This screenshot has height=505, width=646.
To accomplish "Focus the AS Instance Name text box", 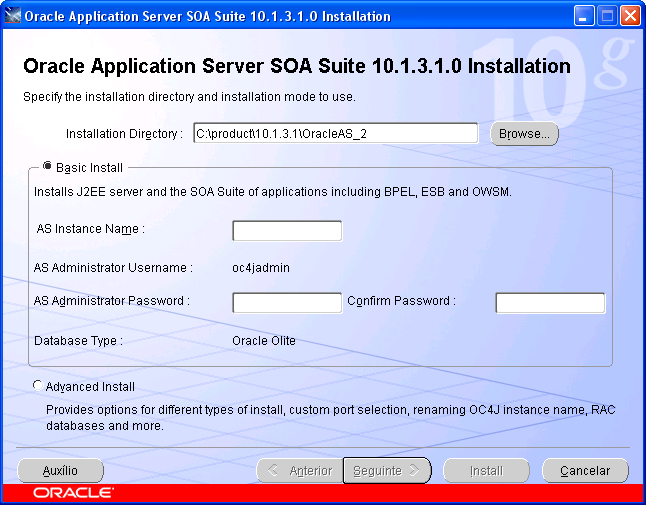I will click(x=287, y=231).
